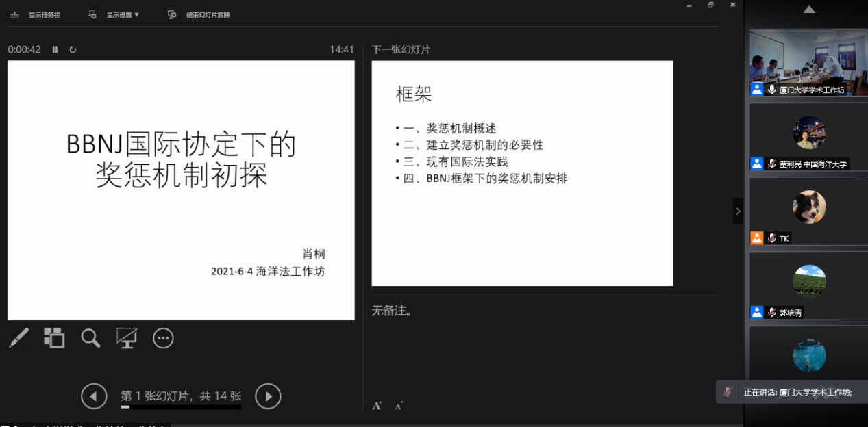Pause the presentation timer
This screenshot has height=427, width=868.
coord(55,49)
